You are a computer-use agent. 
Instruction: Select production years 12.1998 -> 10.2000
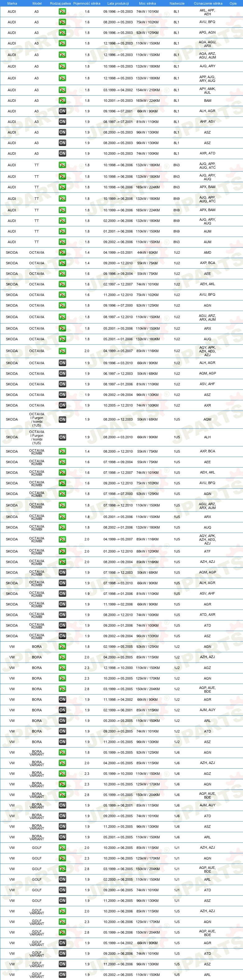click(x=118, y=668)
